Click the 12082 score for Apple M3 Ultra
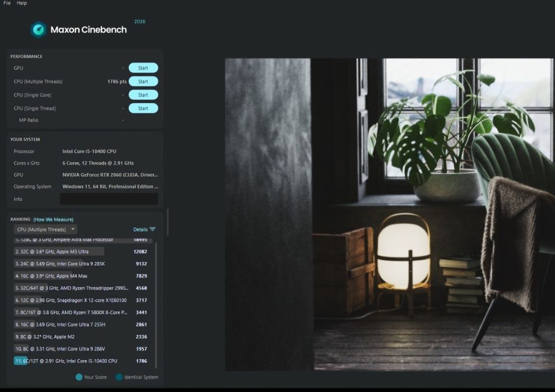Image resolution: width=555 pixels, height=392 pixels. click(140, 251)
